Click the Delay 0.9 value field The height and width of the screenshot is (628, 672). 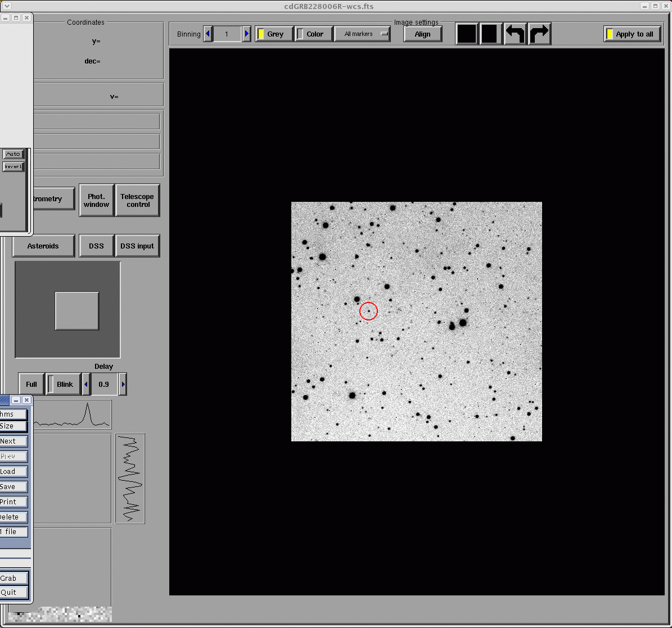pyautogui.click(x=104, y=384)
